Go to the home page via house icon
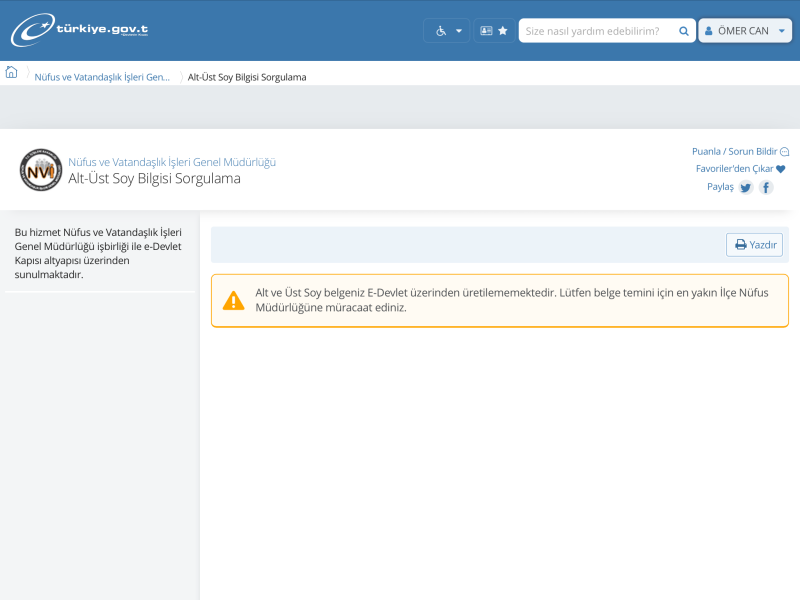This screenshot has height=600, width=800. click(12, 73)
